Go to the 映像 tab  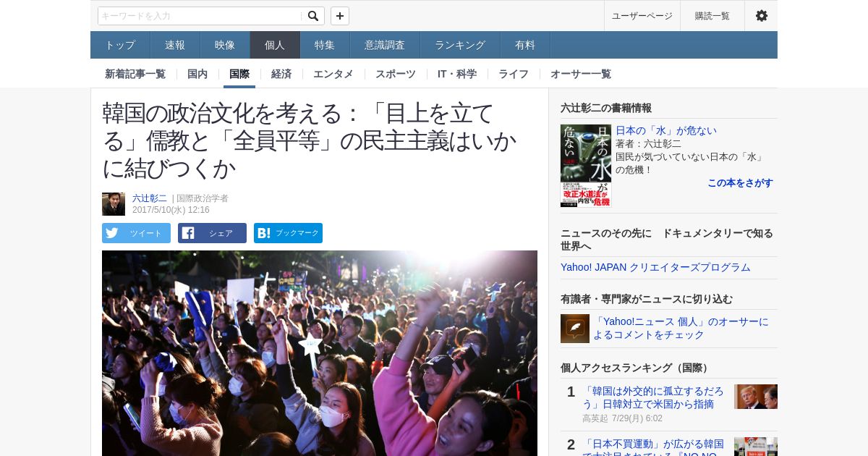coord(225,45)
